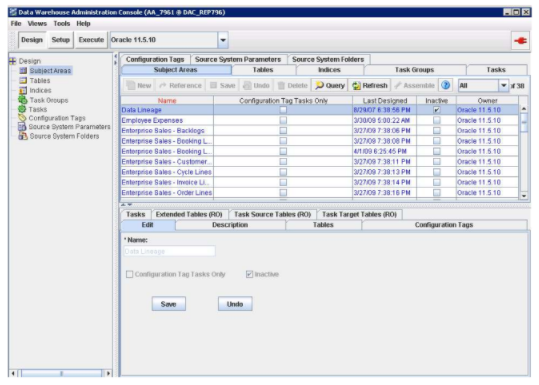
Task: Click the Delete toolbar button
Action: pyautogui.click(x=292, y=85)
